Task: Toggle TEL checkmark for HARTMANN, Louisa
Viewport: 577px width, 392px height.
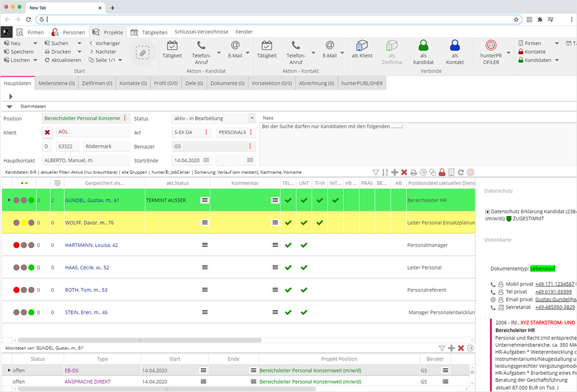Action: [x=288, y=245]
